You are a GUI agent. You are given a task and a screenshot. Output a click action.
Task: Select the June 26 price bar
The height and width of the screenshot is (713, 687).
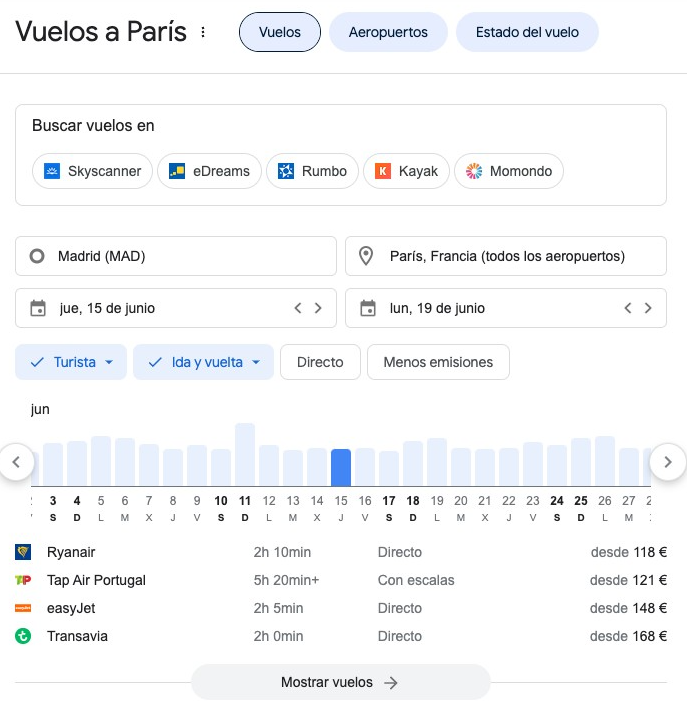tap(605, 461)
